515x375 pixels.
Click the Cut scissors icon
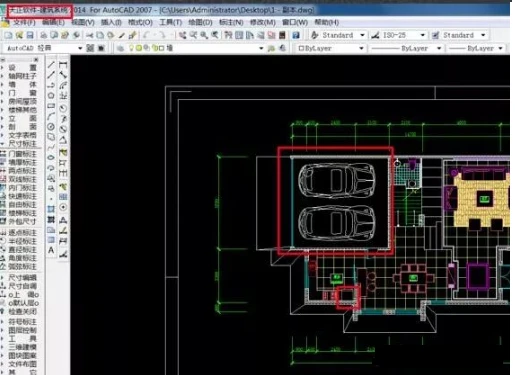pyautogui.click(x=89, y=35)
